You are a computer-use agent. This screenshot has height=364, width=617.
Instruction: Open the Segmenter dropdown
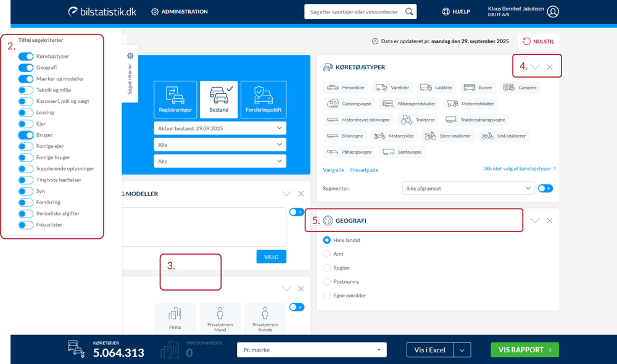(x=467, y=188)
